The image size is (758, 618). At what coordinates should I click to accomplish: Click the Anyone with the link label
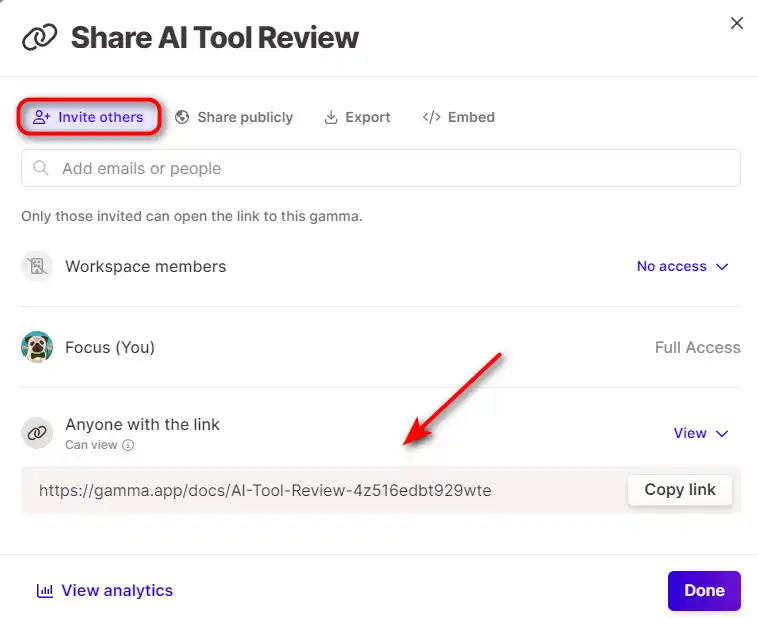pos(142,425)
